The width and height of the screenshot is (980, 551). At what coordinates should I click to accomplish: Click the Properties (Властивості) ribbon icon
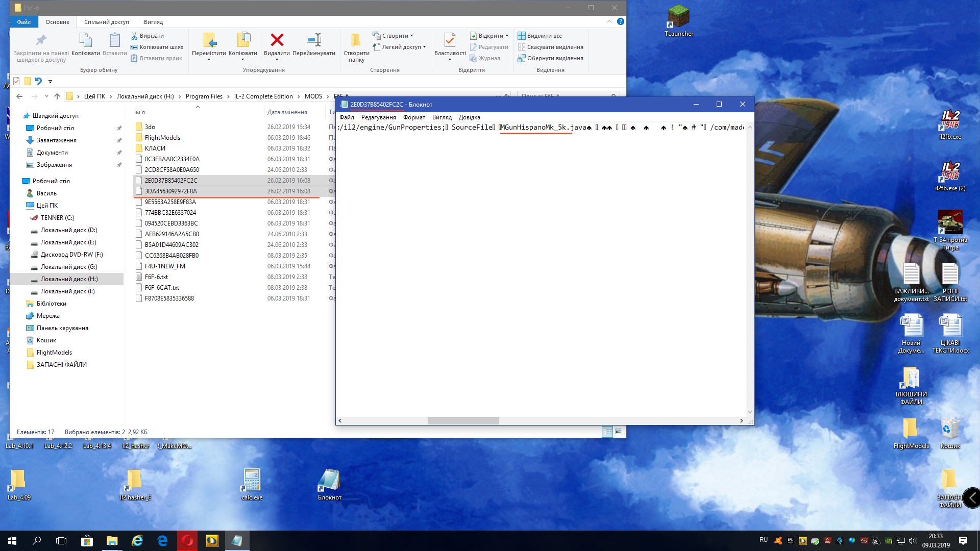(450, 40)
